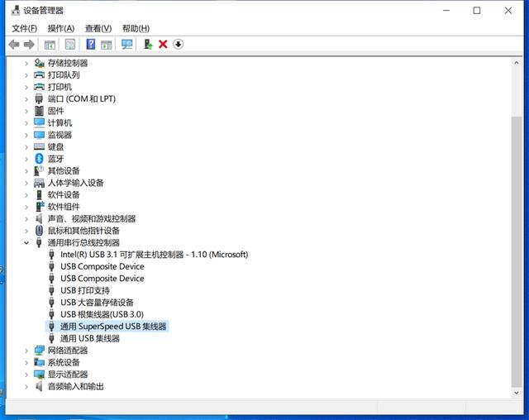This screenshot has width=529, height=420.
Task: Open the 查看(V) menu
Action: [x=98, y=28]
